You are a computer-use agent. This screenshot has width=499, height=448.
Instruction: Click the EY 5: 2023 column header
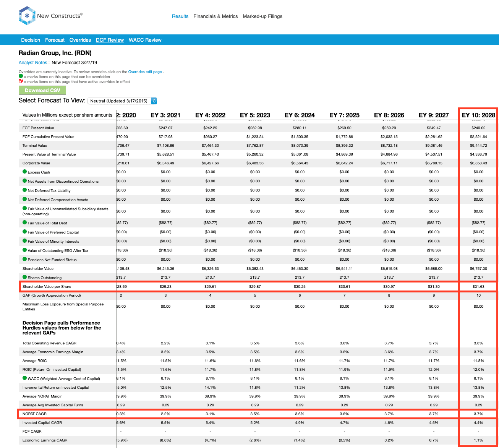click(x=255, y=115)
